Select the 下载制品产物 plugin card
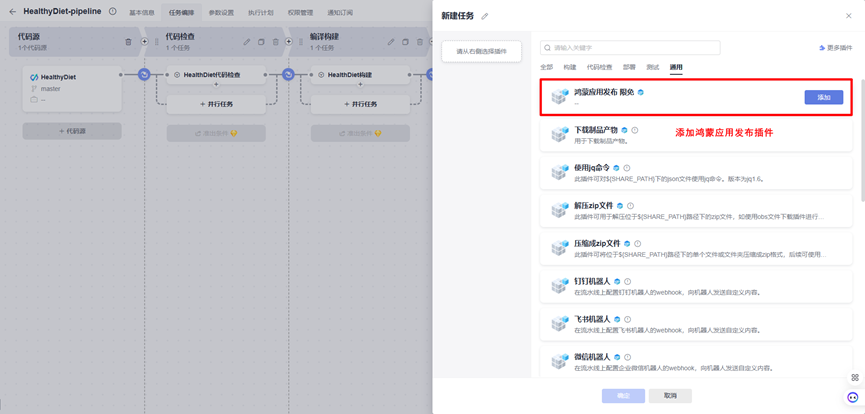 coord(696,135)
